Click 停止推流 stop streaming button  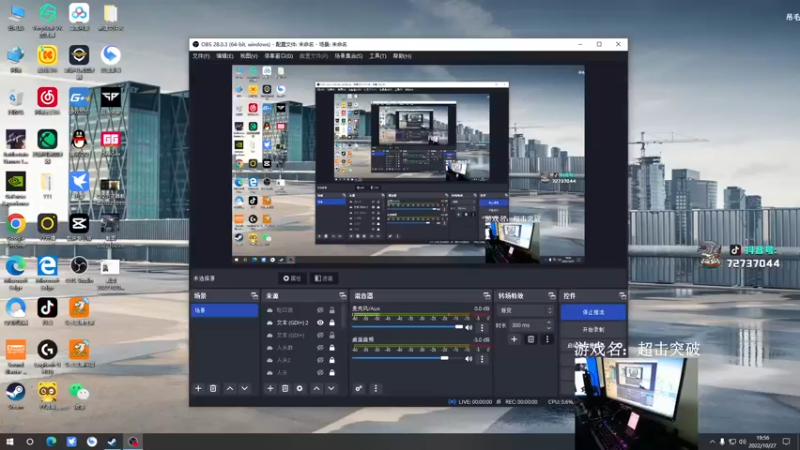pyautogui.click(x=593, y=312)
